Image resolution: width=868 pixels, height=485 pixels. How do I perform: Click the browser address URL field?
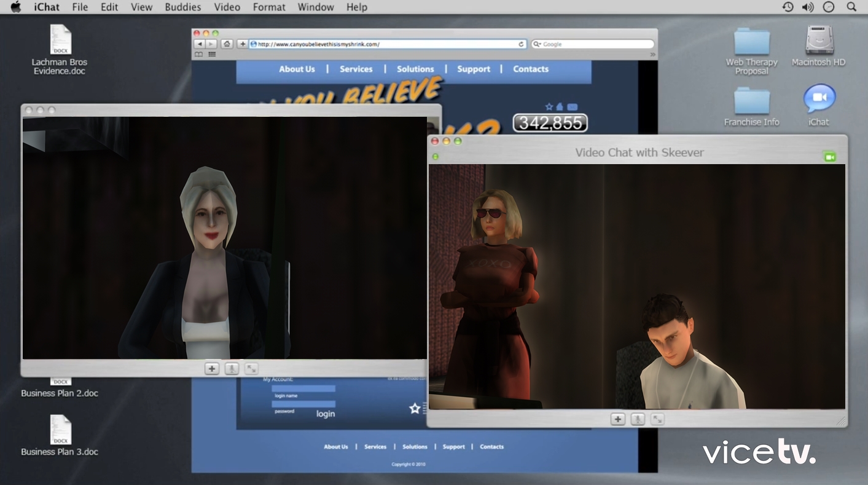tap(388, 44)
